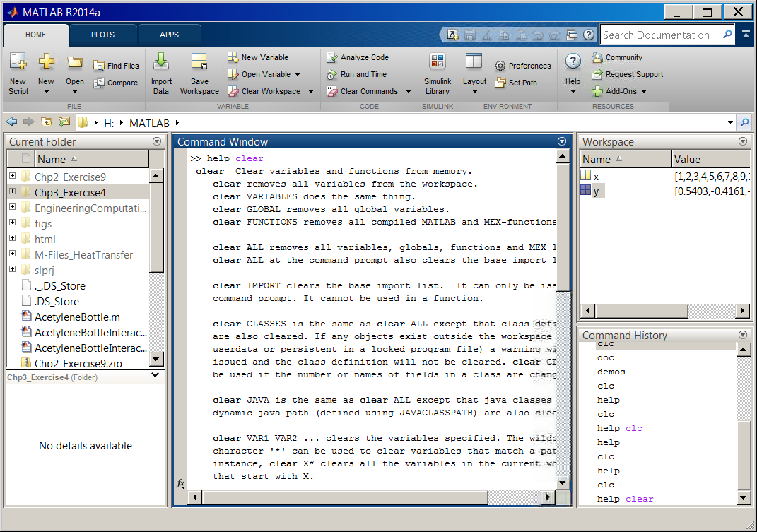This screenshot has width=757, height=532.
Task: Switch to the APPS tab
Action: point(170,35)
